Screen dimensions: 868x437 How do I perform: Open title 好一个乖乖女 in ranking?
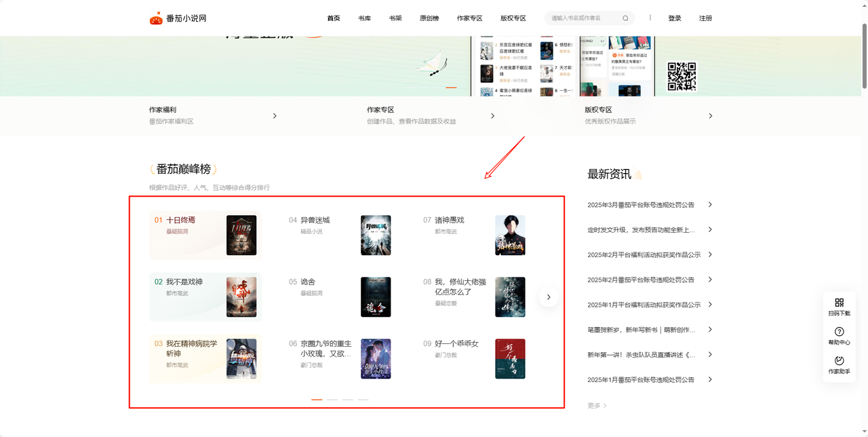pos(456,343)
